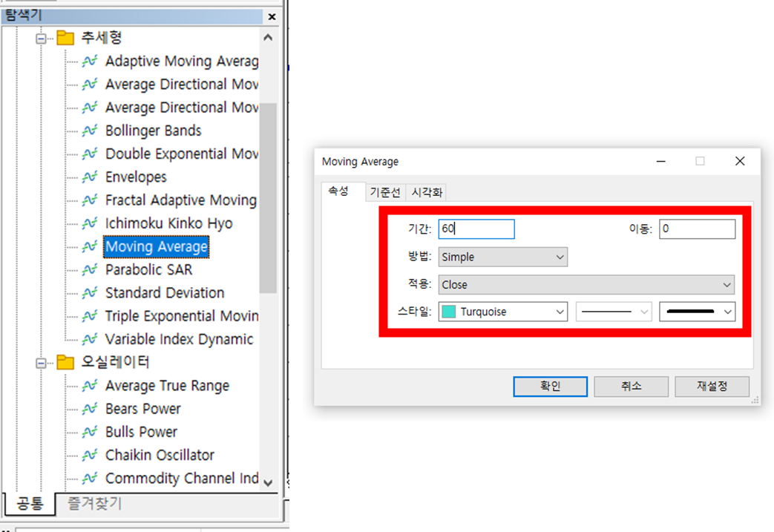Click the Double Exponential Moving Average icon

(x=89, y=154)
